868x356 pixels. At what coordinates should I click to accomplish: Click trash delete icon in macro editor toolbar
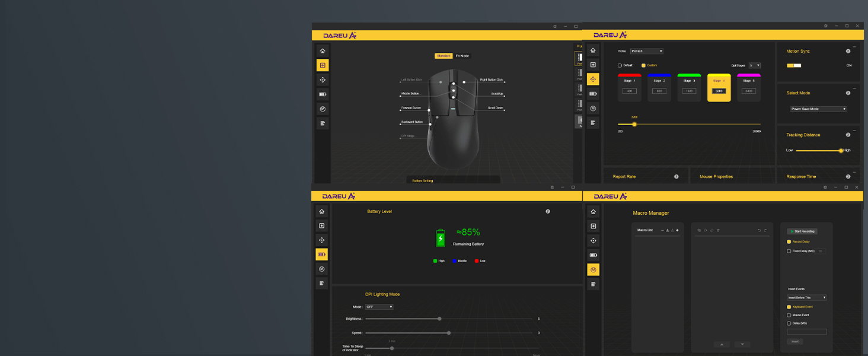point(718,230)
